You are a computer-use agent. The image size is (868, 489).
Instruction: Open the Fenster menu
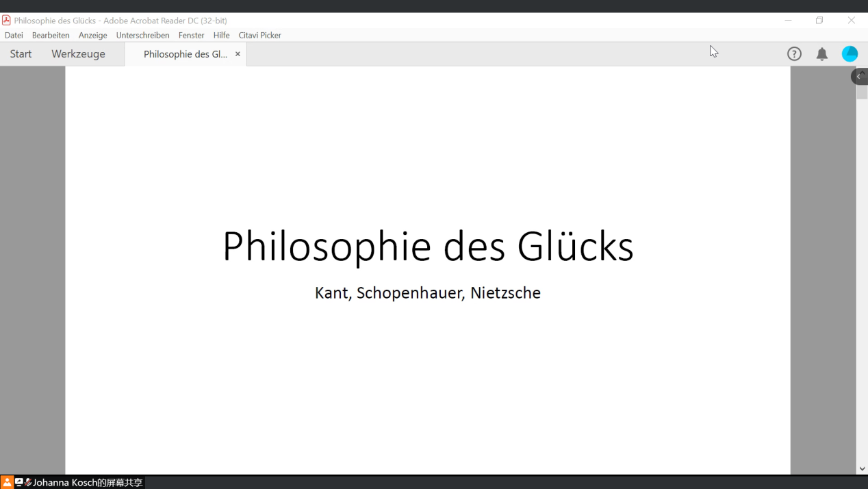[191, 35]
